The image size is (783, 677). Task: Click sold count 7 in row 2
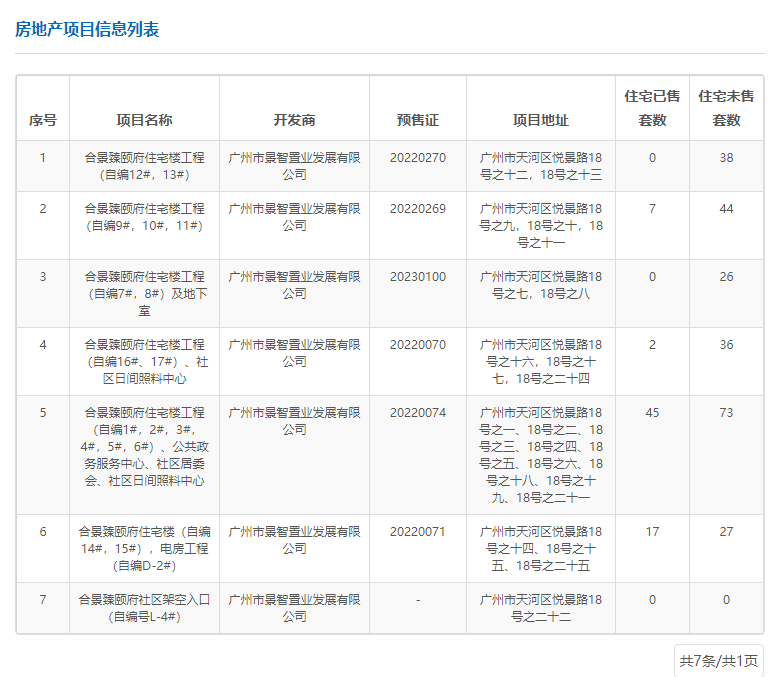(652, 209)
